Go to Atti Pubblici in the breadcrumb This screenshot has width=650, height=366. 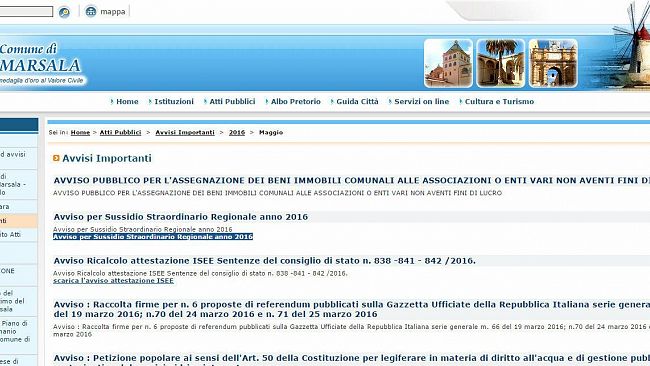pos(120,132)
